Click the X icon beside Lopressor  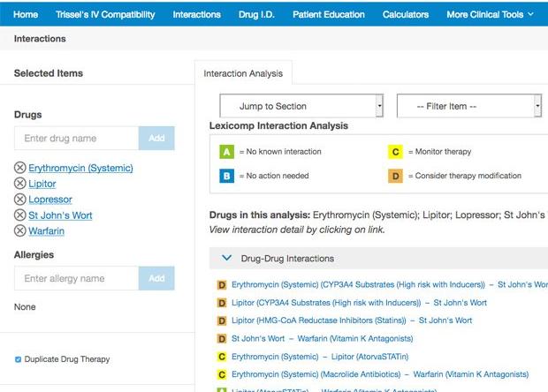pyautogui.click(x=20, y=200)
